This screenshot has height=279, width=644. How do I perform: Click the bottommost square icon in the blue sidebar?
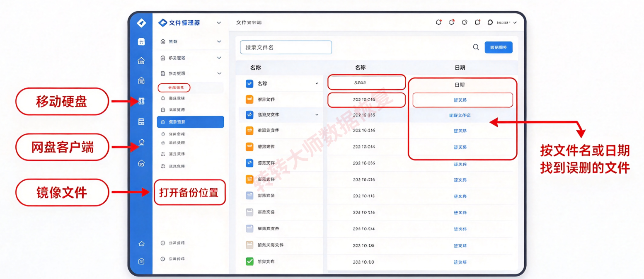141,262
